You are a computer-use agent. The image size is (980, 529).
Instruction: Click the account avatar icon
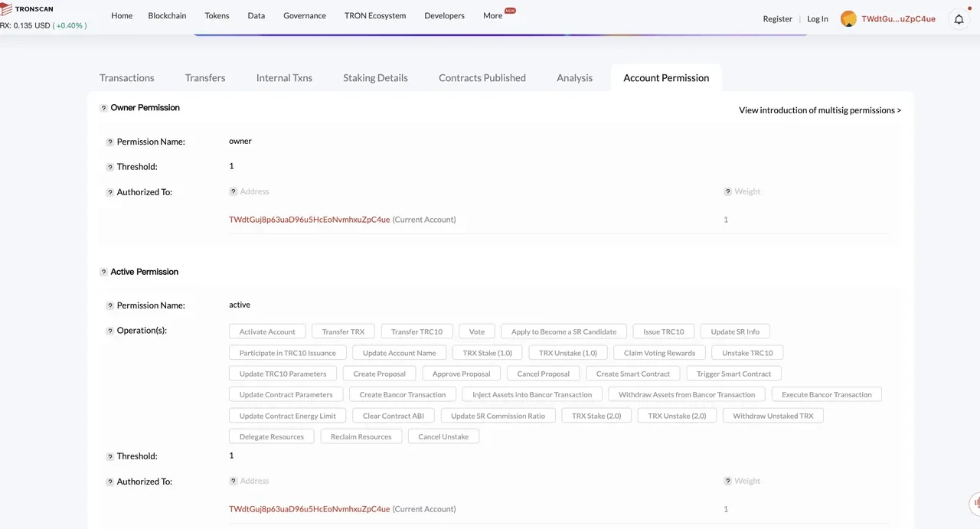[848, 19]
